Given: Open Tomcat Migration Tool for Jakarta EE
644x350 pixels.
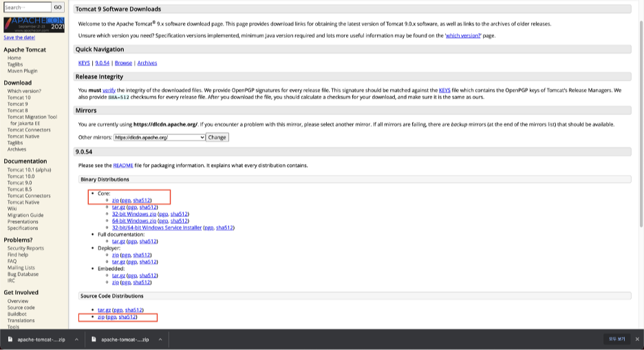Looking at the screenshot, I should (32, 120).
